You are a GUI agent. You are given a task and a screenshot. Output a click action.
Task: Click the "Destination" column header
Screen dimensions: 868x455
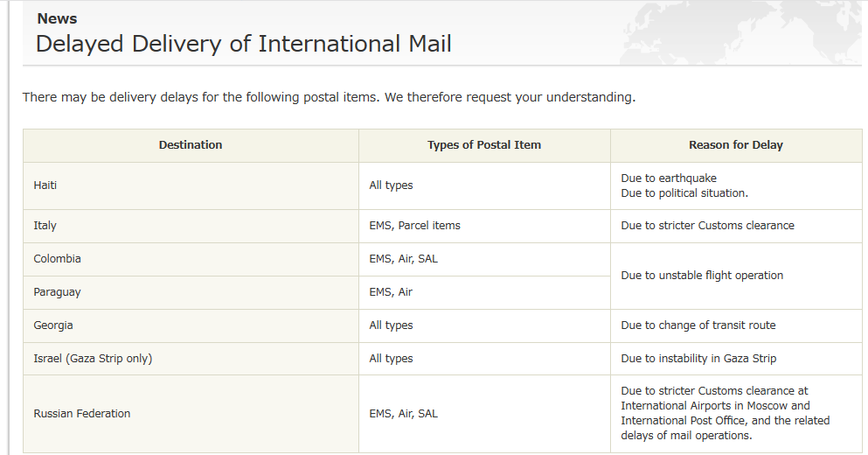[x=191, y=145]
